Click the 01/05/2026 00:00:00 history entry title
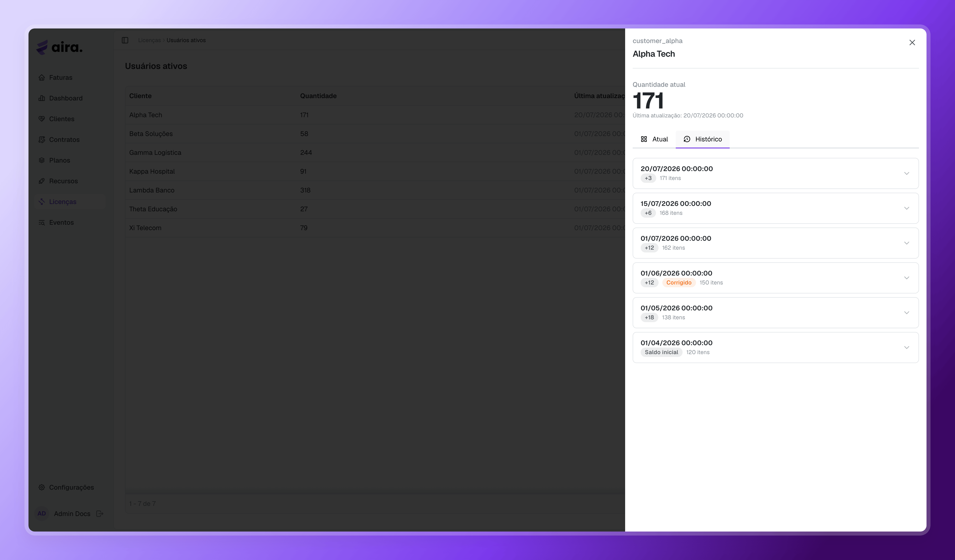 pyautogui.click(x=676, y=308)
